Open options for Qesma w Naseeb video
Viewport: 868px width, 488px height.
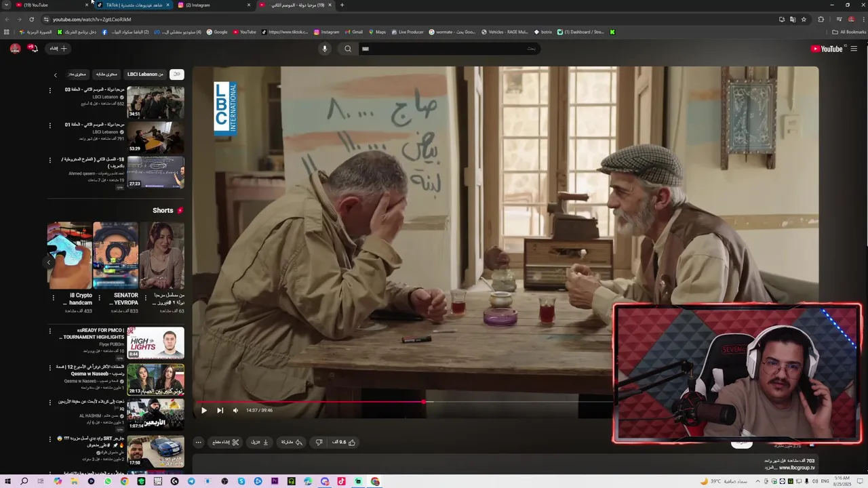pos(50,367)
